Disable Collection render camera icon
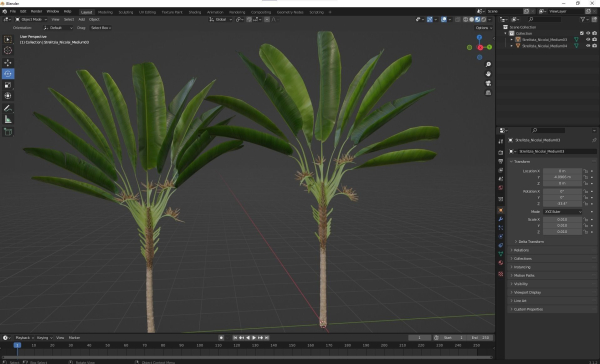600x364 pixels. (x=594, y=33)
